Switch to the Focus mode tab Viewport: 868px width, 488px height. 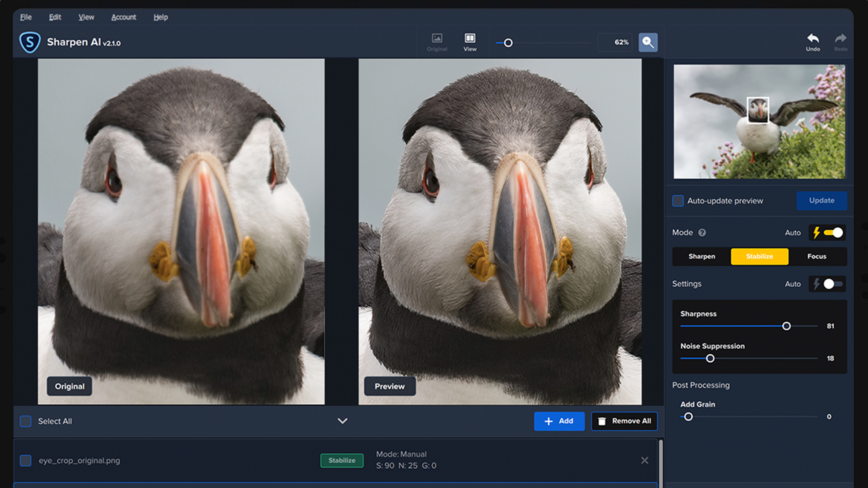[816, 256]
